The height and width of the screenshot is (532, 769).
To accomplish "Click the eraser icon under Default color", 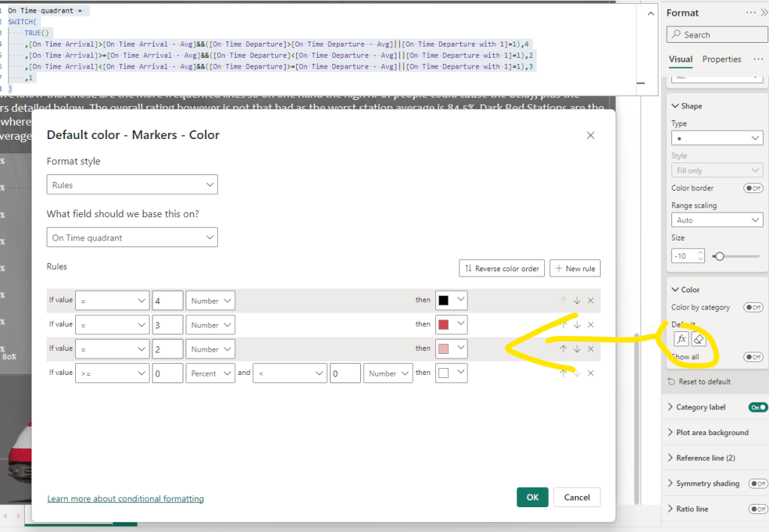I will (698, 339).
